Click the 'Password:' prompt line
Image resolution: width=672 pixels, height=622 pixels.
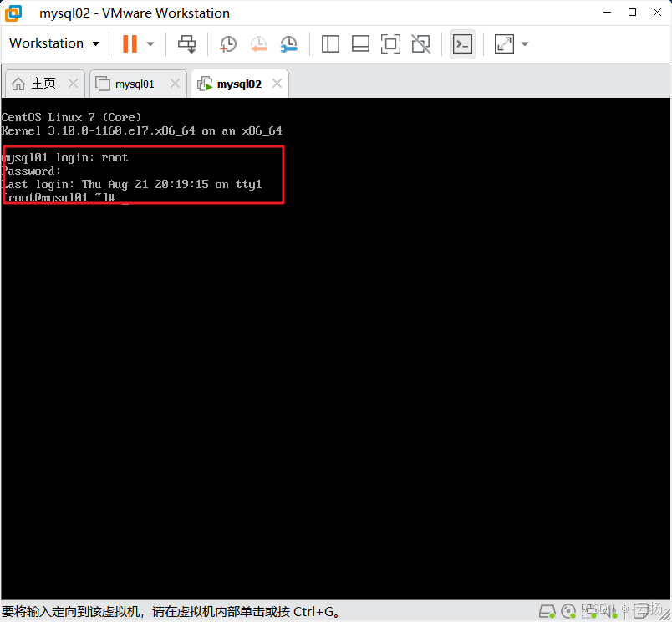31,171
